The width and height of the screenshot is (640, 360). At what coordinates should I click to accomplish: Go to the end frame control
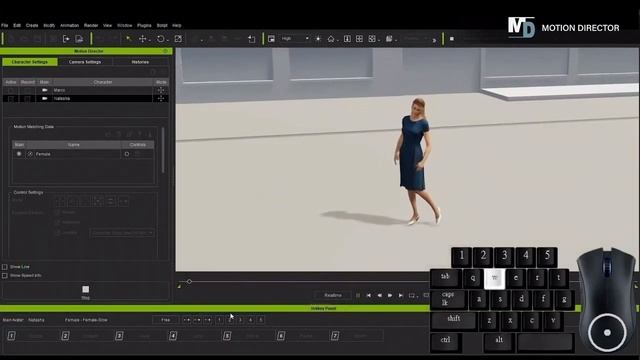(x=400, y=296)
